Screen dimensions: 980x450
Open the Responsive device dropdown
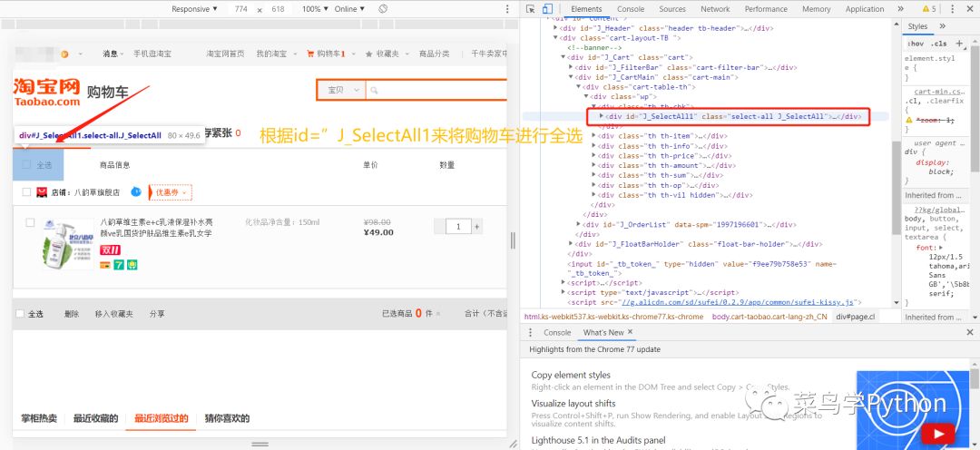point(195,9)
